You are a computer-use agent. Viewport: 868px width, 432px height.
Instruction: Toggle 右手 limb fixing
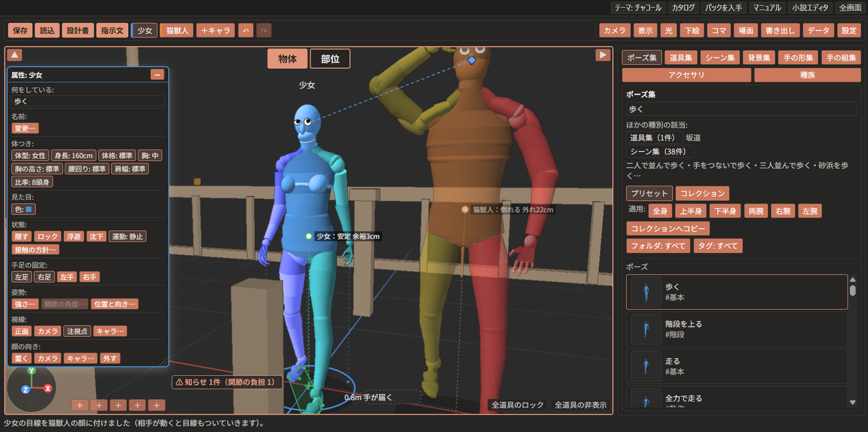tap(89, 276)
